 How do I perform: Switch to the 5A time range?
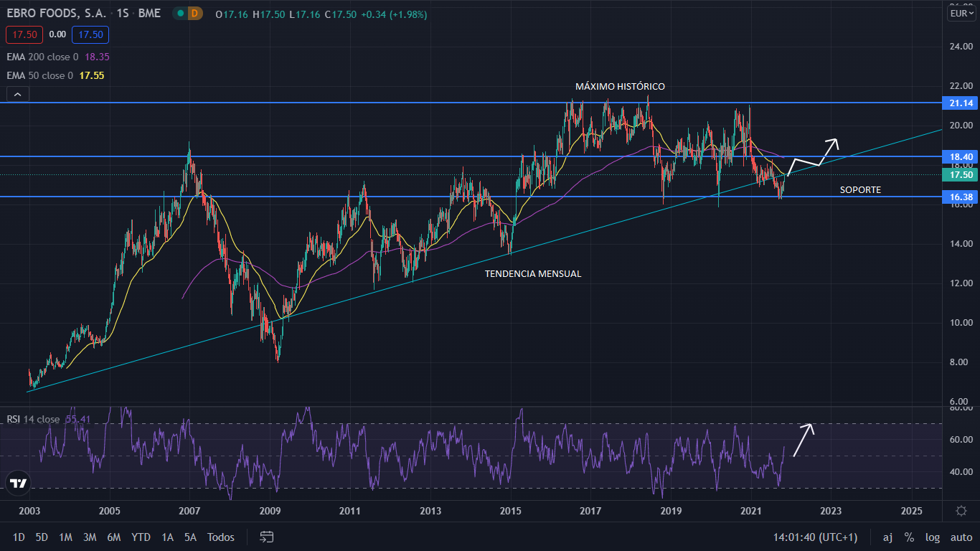click(190, 537)
